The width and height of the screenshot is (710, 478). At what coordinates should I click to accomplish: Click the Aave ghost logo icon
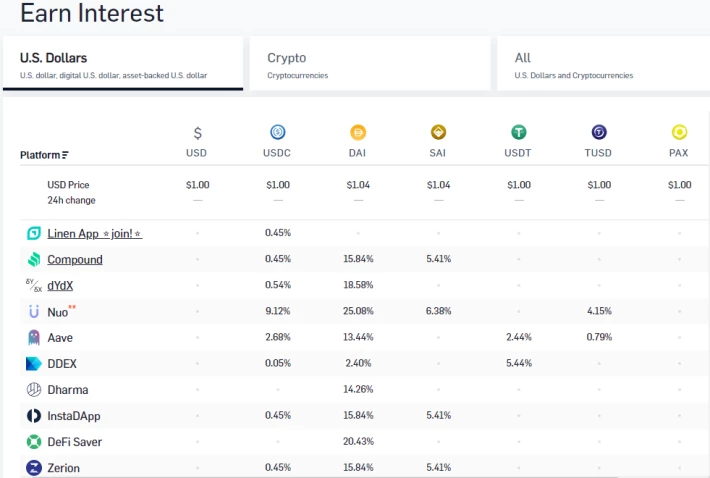(34, 338)
